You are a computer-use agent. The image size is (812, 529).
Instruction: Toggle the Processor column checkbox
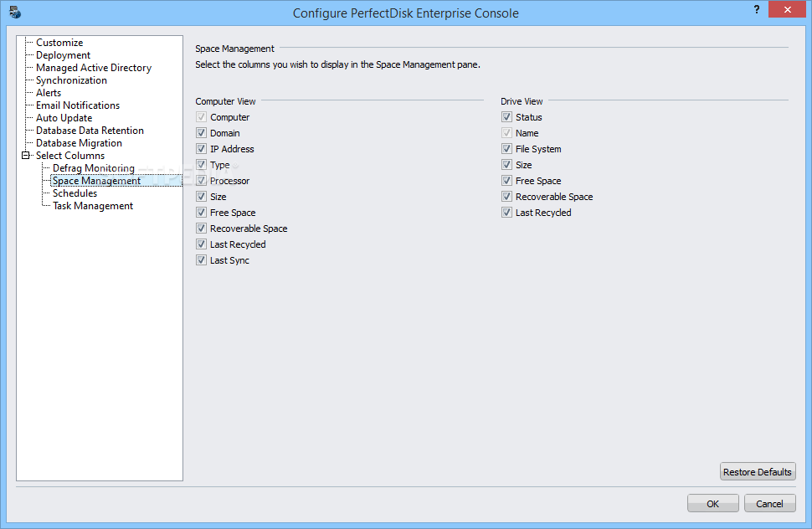(202, 181)
